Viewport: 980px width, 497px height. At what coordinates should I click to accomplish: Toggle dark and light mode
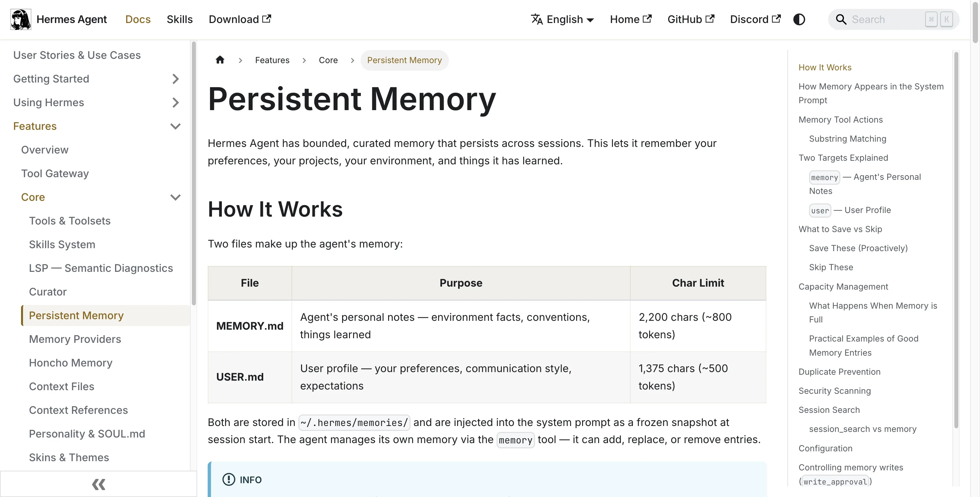pos(799,19)
